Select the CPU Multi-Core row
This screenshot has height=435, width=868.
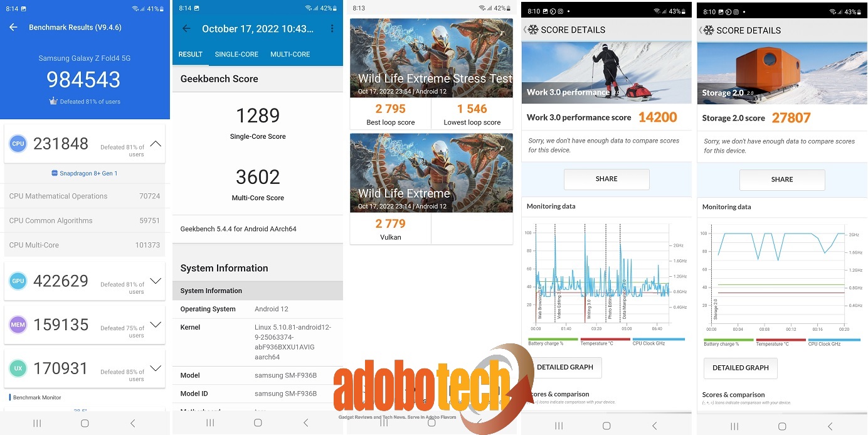point(85,245)
